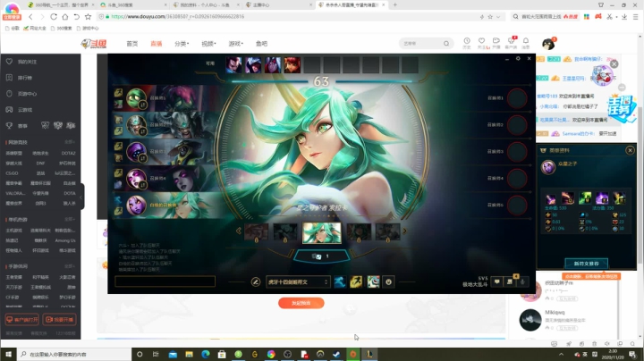Switch to the 直播 nav tab
This screenshot has width=644, height=361.
[156, 44]
